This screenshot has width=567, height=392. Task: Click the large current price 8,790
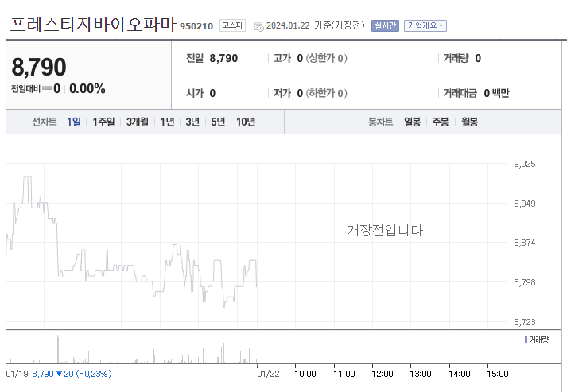[x=39, y=68]
